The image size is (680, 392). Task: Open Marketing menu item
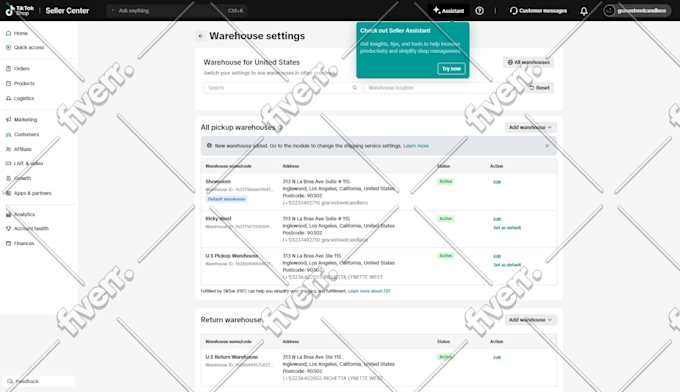(x=25, y=119)
